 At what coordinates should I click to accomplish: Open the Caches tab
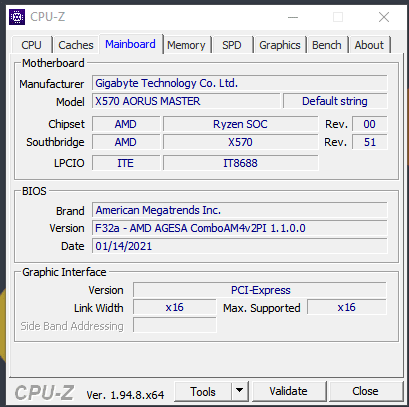coord(76,45)
